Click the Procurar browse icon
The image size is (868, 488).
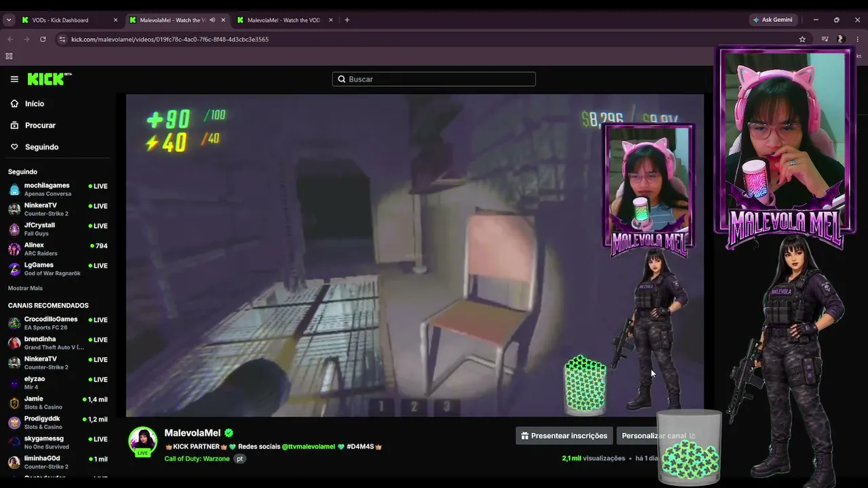click(14, 125)
